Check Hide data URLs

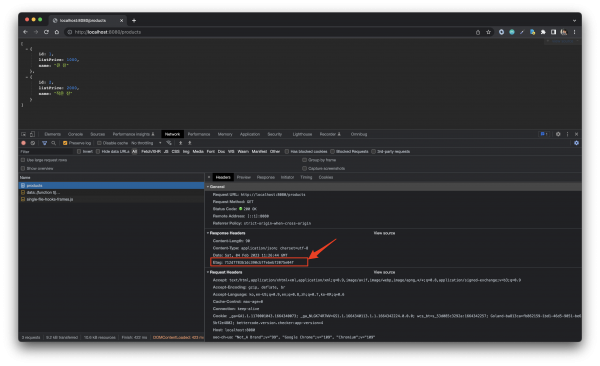tap(98, 152)
